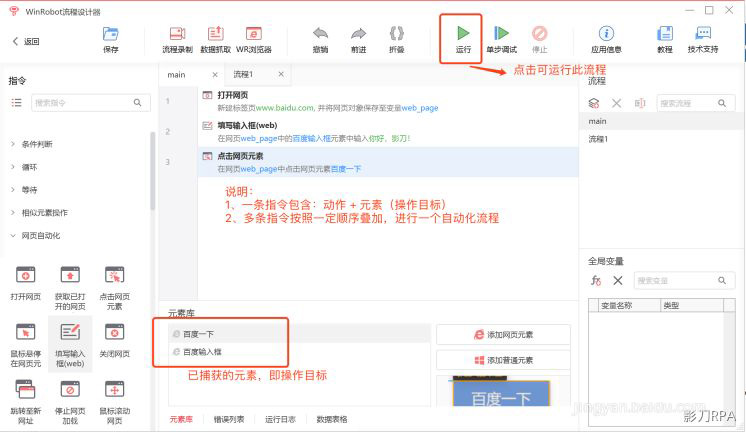Click the rename flow icon
The width and height of the screenshot is (746, 432).
point(640,103)
